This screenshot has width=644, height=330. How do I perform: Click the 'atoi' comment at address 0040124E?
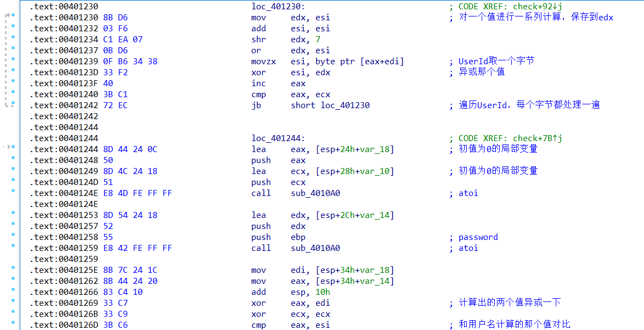tap(468, 193)
